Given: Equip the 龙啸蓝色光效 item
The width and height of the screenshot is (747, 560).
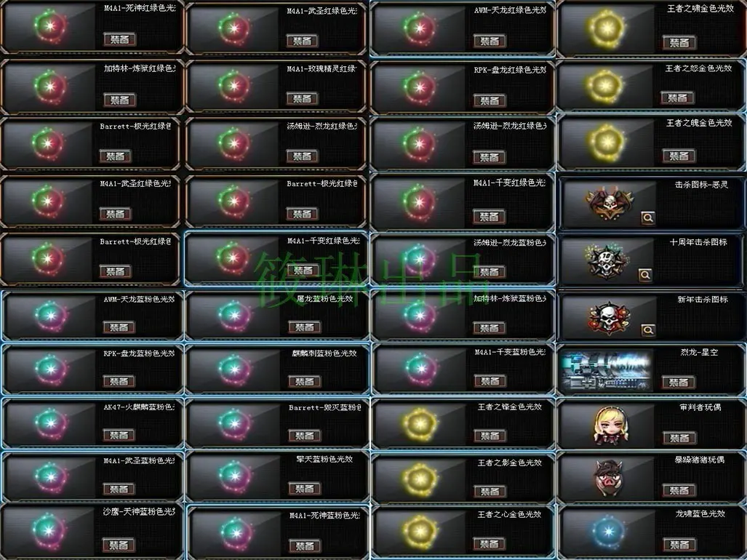Looking at the screenshot, I should pos(679,544).
